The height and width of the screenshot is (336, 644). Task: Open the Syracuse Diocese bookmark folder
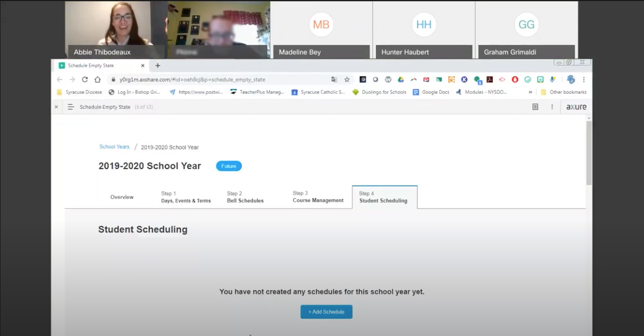79,92
